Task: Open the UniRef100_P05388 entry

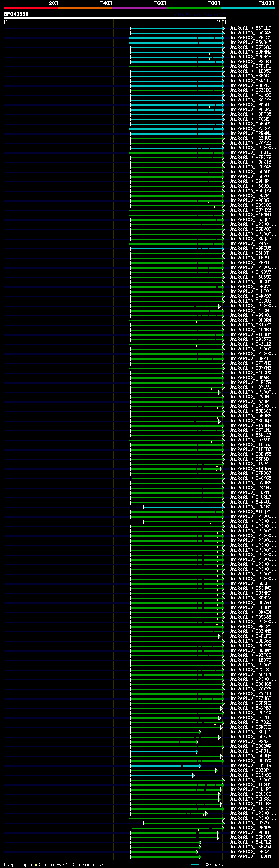Action: pyautogui.click(x=250, y=617)
